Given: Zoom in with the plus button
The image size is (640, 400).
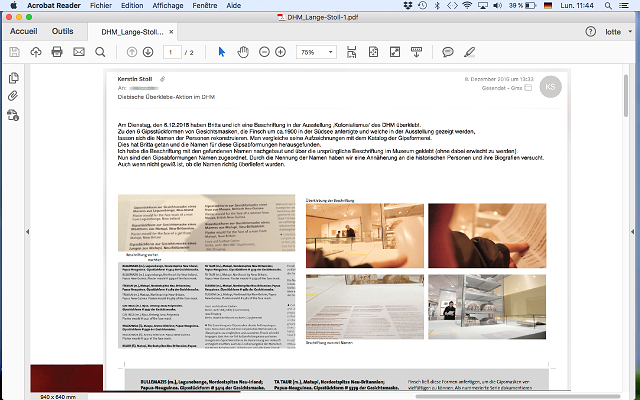Looking at the screenshot, I should [x=280, y=52].
